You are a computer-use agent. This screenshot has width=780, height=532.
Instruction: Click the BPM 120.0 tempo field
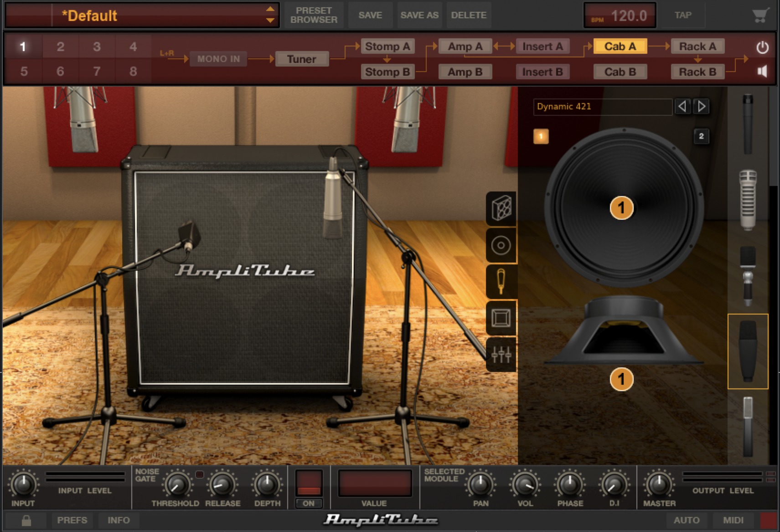(620, 15)
